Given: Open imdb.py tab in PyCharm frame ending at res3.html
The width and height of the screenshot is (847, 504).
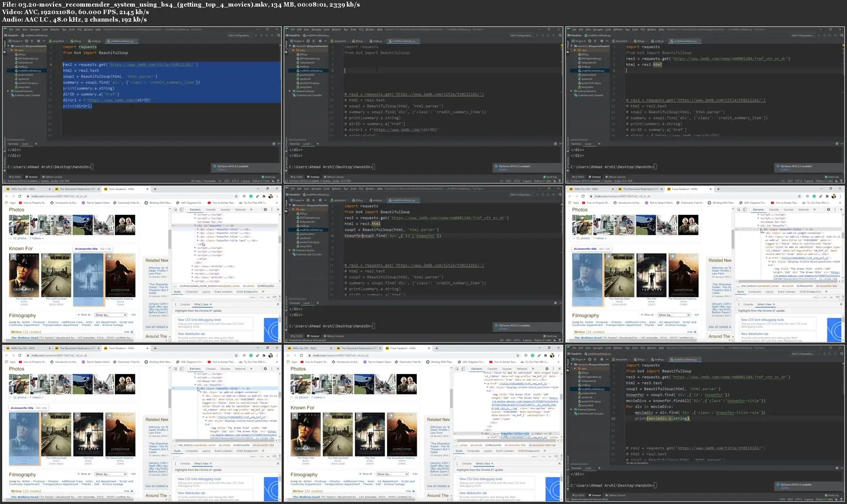Looking at the screenshot, I should [x=658, y=41].
